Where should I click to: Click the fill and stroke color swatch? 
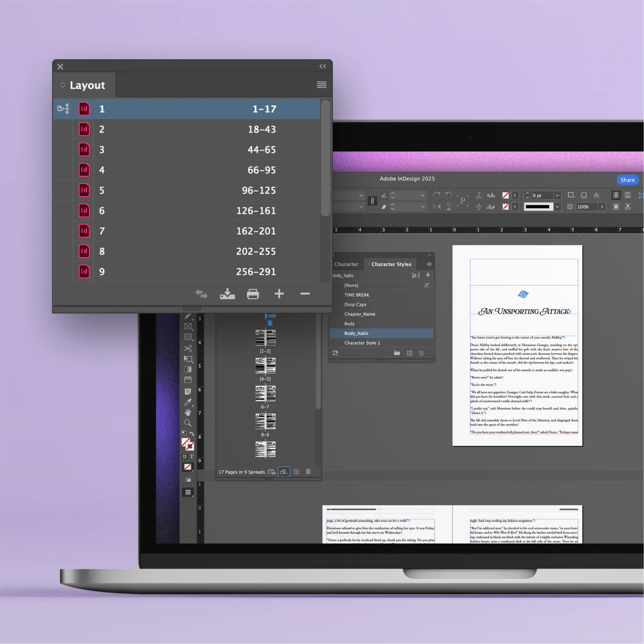pos(187,444)
